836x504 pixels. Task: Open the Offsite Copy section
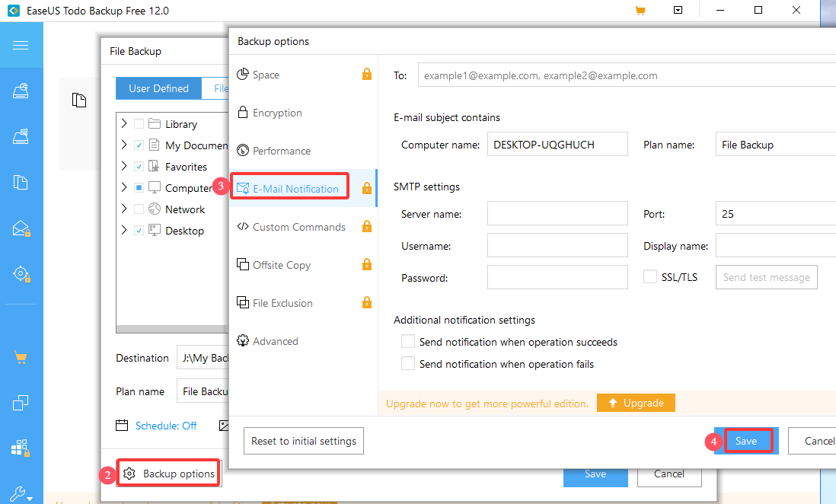pyautogui.click(x=303, y=264)
